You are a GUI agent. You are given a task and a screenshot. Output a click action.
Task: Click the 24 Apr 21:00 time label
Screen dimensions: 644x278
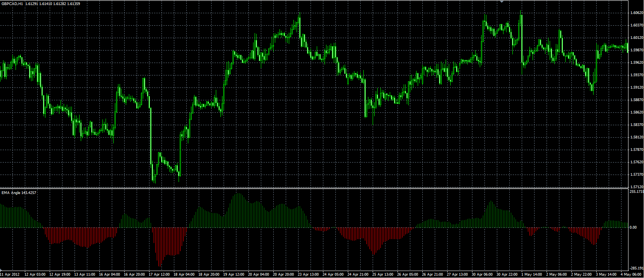[358, 275]
